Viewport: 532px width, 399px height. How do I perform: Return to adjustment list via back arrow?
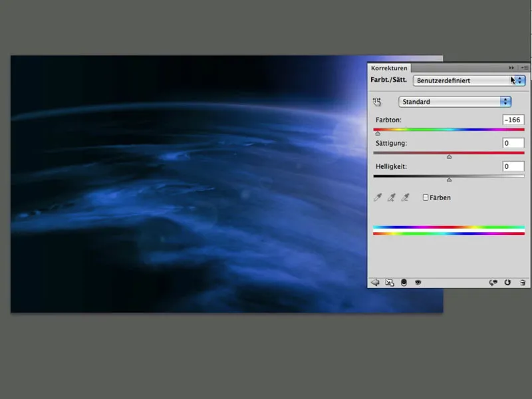click(375, 282)
